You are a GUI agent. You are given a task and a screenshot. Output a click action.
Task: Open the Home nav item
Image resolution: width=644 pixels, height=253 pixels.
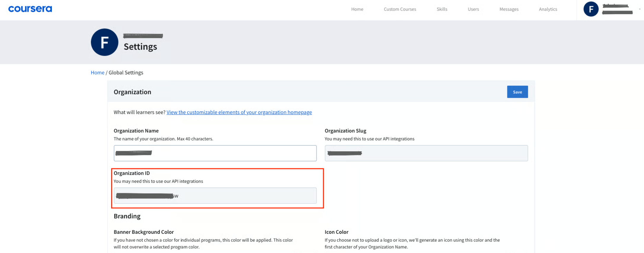(x=357, y=9)
